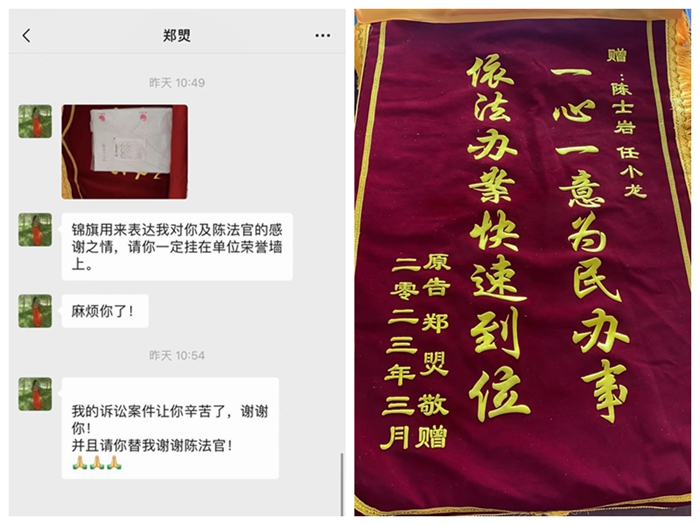Click the chat scrollbar

point(342,484)
